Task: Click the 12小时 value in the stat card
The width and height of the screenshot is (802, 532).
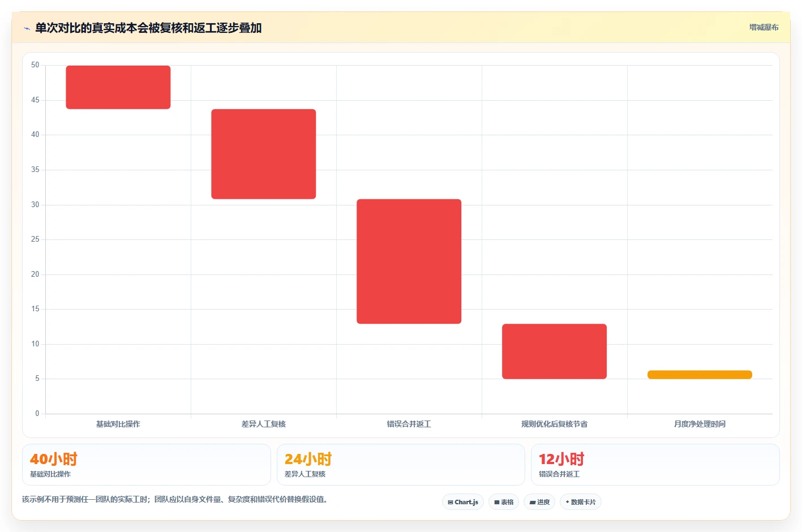Action: coord(561,459)
